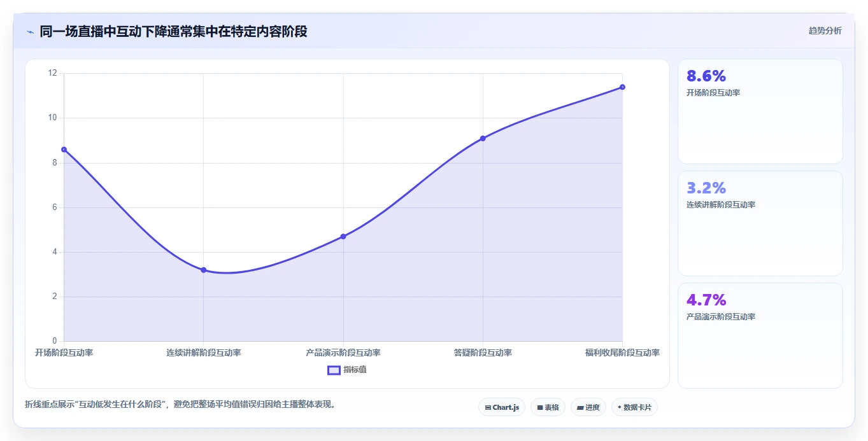Toggle the 指标值 legend color box

click(334, 370)
